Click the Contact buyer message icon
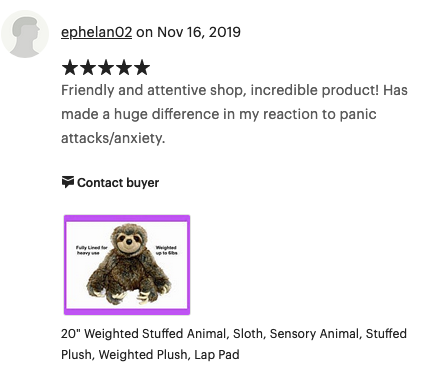This screenshot has height=374, width=425. 68,182
